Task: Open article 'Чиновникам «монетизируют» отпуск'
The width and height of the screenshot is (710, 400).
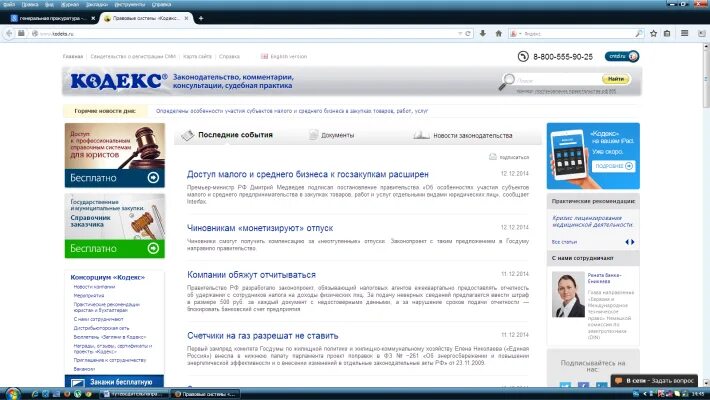Action: 260,228
